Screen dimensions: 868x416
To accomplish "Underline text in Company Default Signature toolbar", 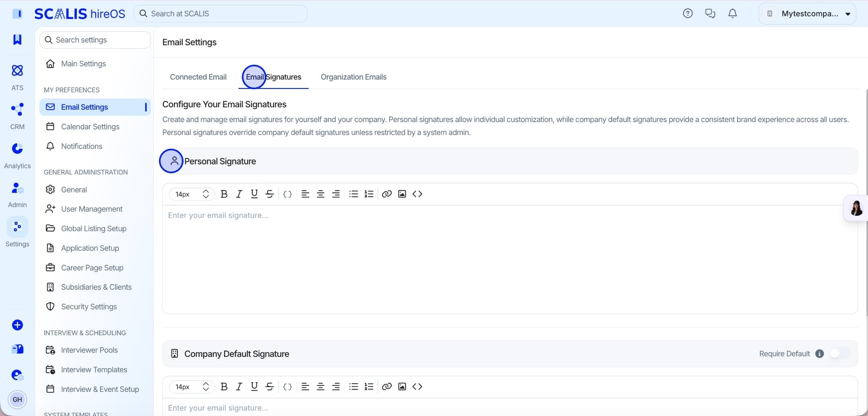I will [254, 387].
